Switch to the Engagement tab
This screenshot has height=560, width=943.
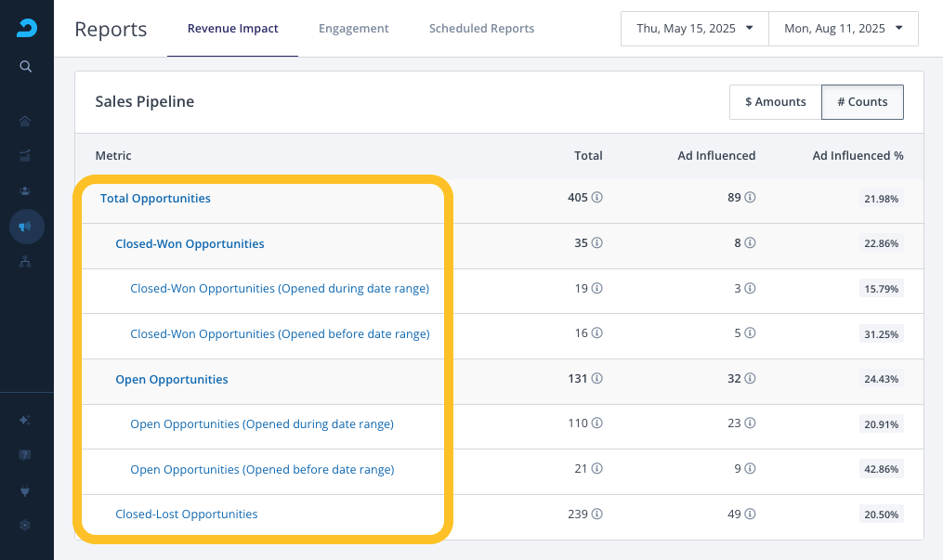[354, 28]
